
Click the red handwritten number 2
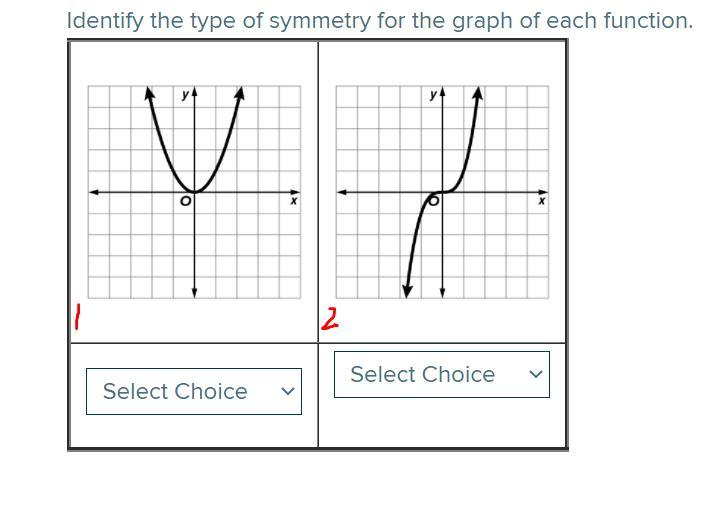click(x=329, y=320)
